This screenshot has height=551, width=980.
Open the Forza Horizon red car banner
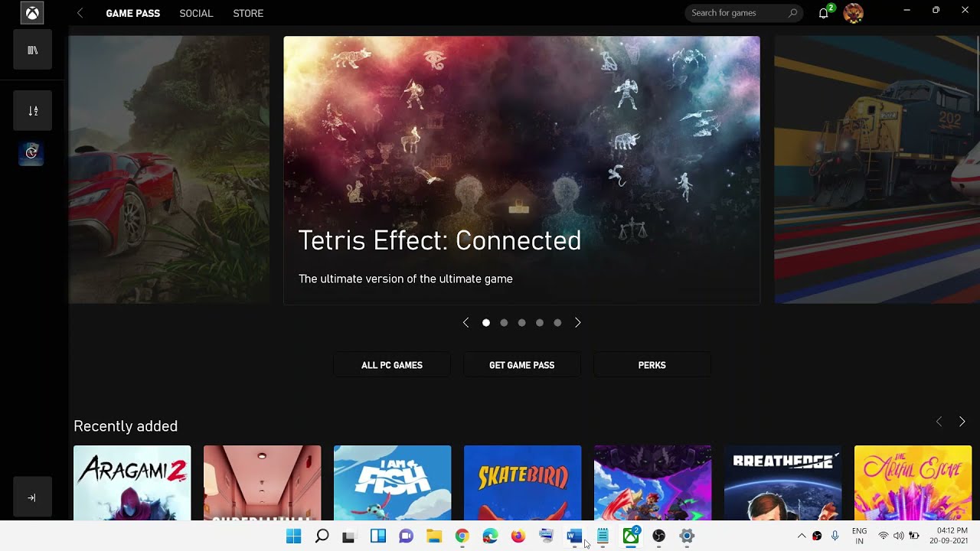pyautogui.click(x=169, y=170)
